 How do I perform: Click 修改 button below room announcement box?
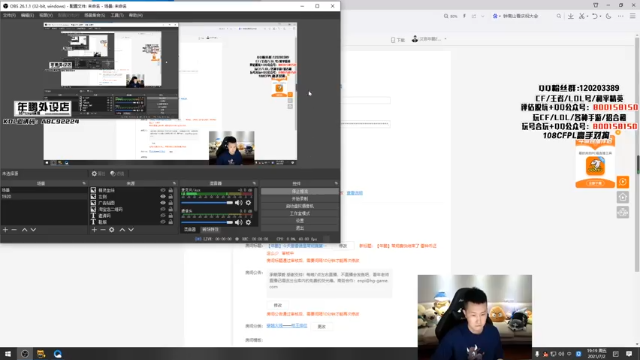click(x=278, y=305)
